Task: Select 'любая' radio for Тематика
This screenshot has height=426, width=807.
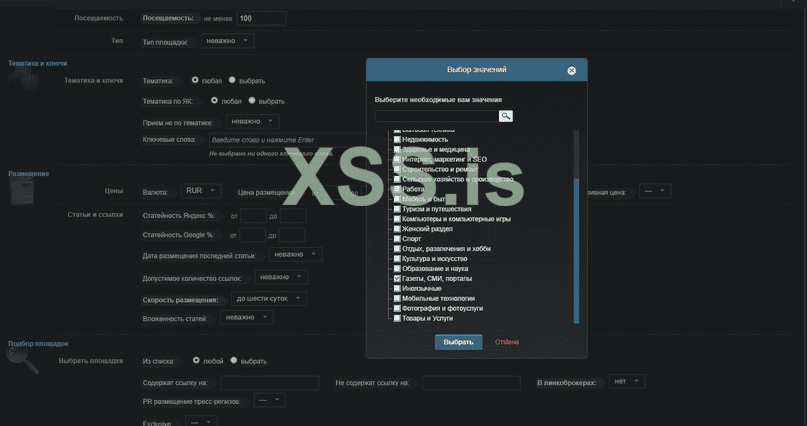Action: point(195,80)
